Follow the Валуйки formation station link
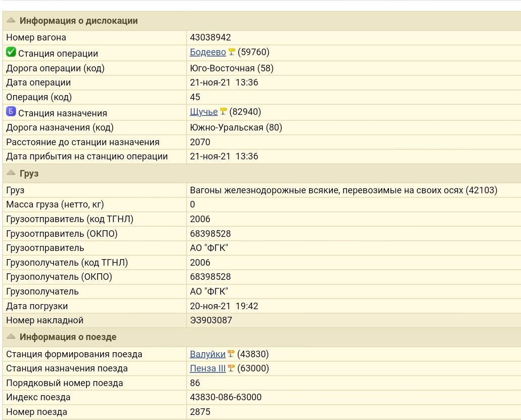 click(207, 354)
